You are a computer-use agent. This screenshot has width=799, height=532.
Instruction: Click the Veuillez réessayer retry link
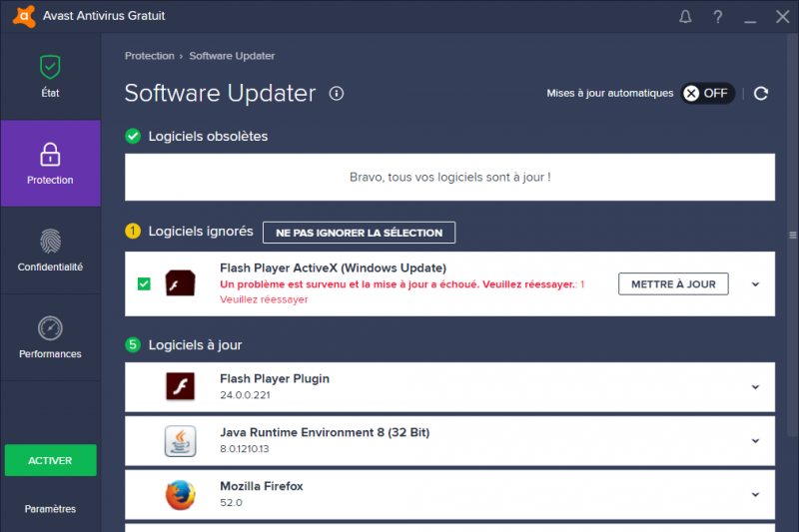(264, 299)
